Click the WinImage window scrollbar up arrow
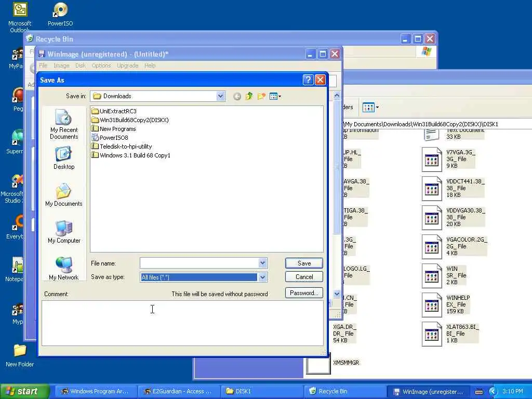 click(337, 96)
